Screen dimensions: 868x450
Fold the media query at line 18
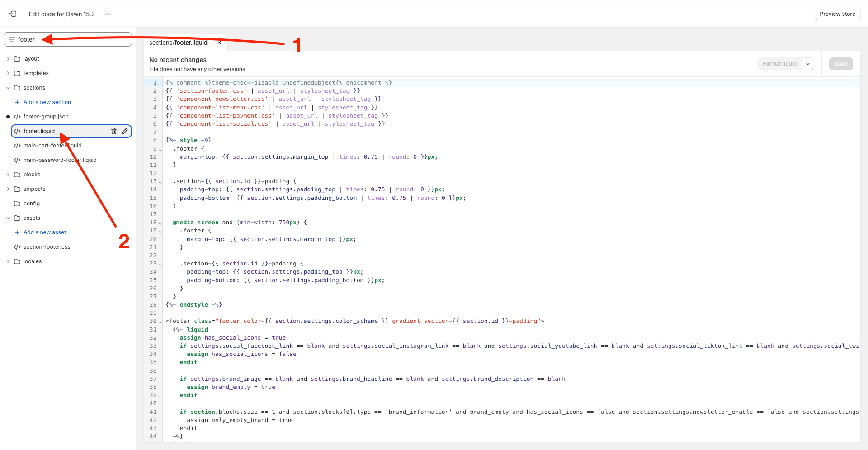pyautogui.click(x=160, y=223)
